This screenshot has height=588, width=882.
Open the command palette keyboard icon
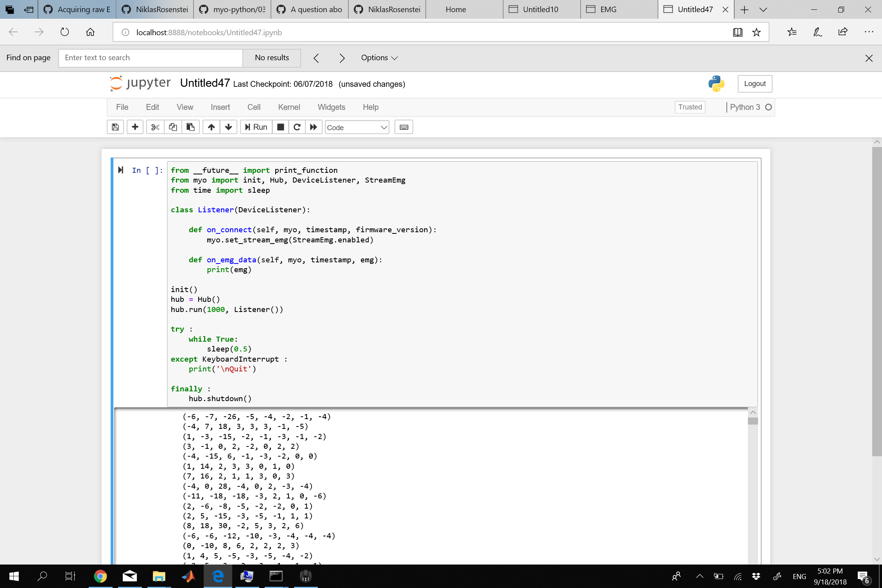[x=403, y=127]
